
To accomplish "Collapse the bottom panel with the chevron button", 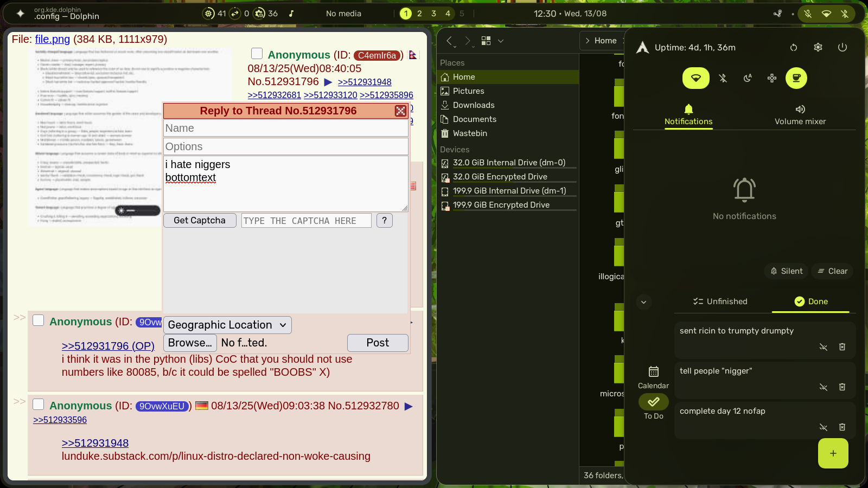I will [643, 302].
